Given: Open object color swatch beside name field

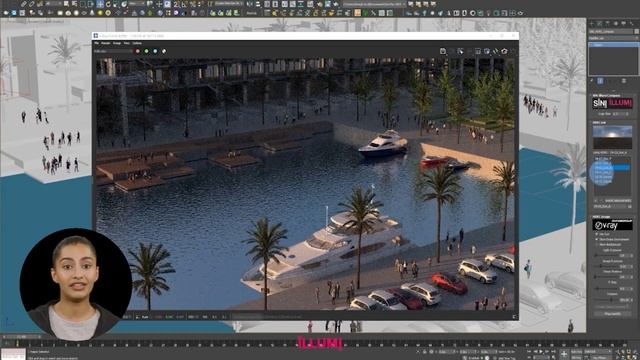Looking at the screenshot, I should click(x=637, y=31).
